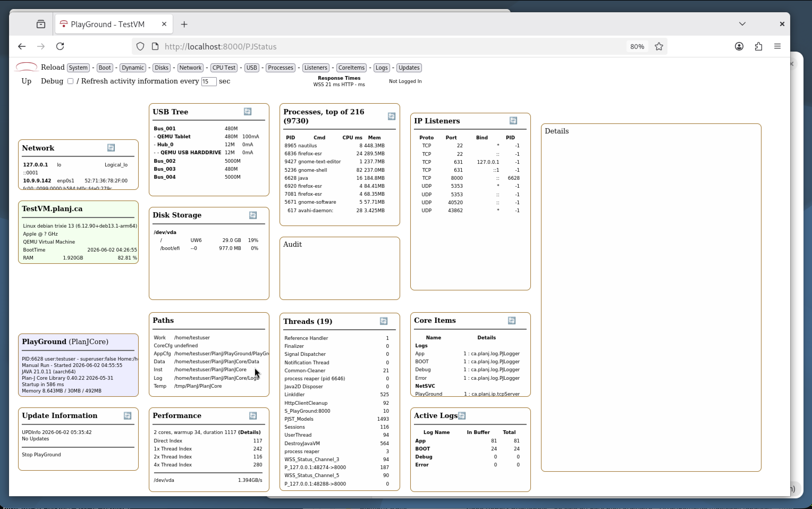Refresh the Core Items panel
This screenshot has width=812, height=509.
pyautogui.click(x=512, y=320)
